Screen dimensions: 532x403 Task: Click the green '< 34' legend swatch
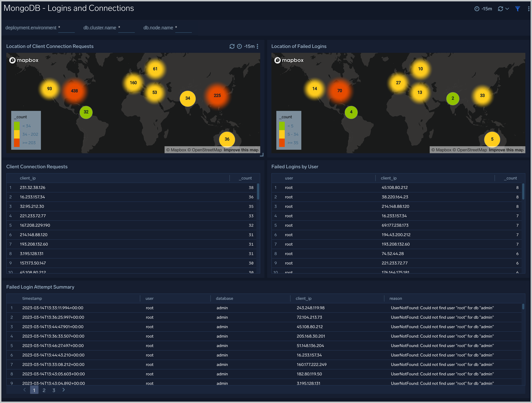(17, 126)
